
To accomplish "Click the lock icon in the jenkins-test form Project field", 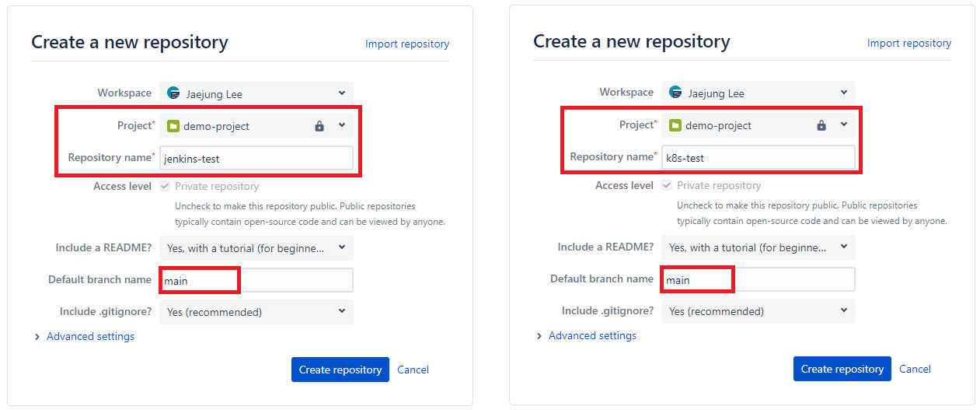I will [x=319, y=126].
